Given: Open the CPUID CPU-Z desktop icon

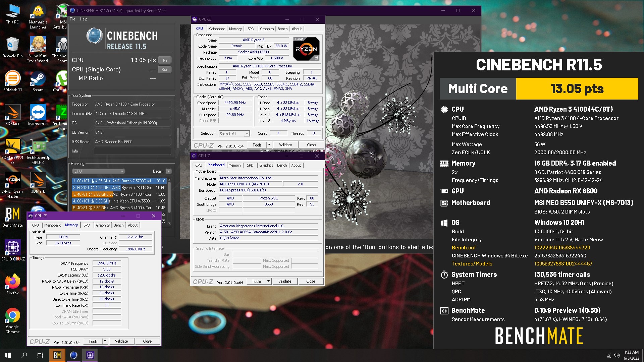Looking at the screenshot, I should pyautogui.click(x=12, y=250).
